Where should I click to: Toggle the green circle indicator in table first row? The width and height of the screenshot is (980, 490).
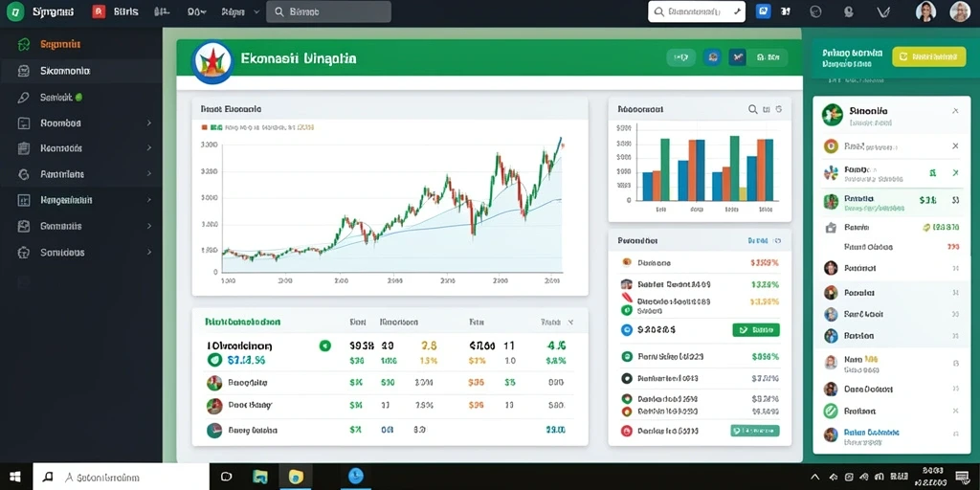[325, 345]
